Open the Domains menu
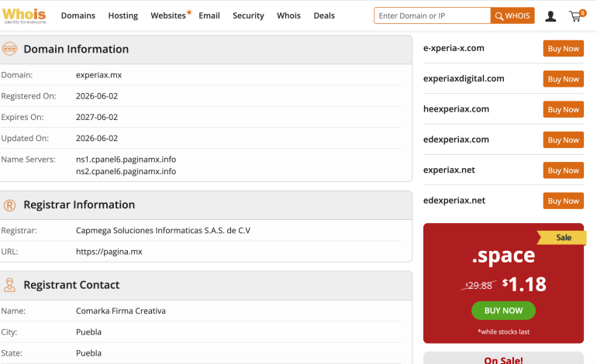This screenshot has height=364, width=597. [x=78, y=15]
